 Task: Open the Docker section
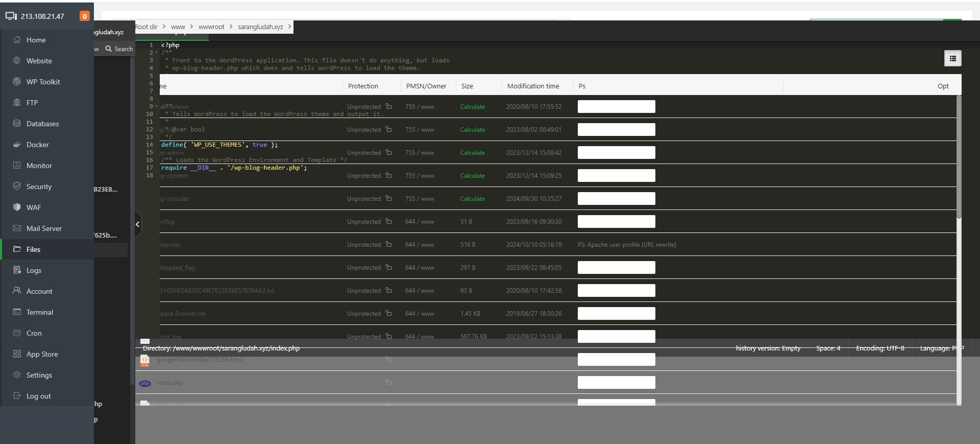pos(37,145)
